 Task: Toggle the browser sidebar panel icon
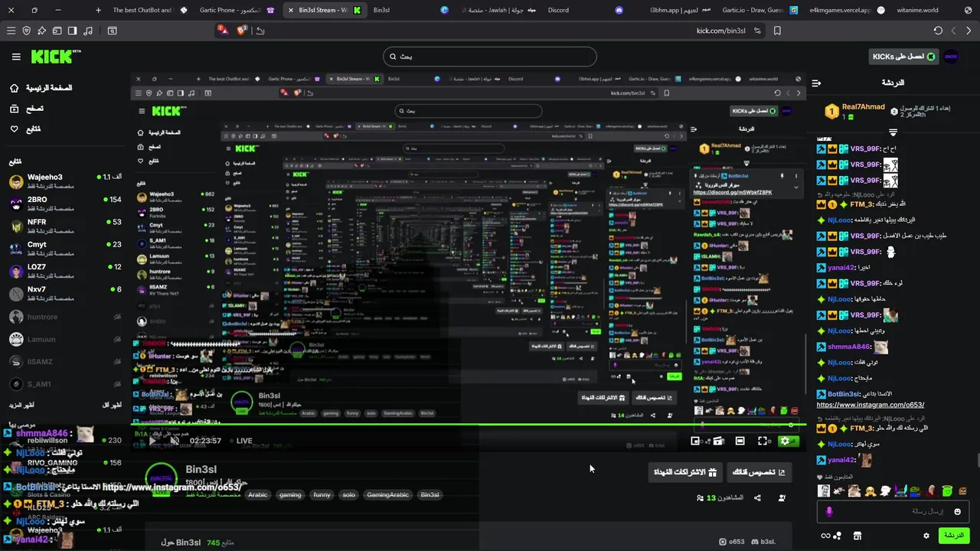[x=72, y=31]
